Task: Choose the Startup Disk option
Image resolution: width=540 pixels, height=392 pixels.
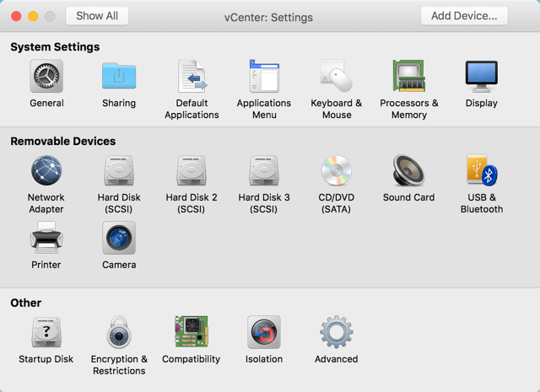Action: click(x=46, y=333)
